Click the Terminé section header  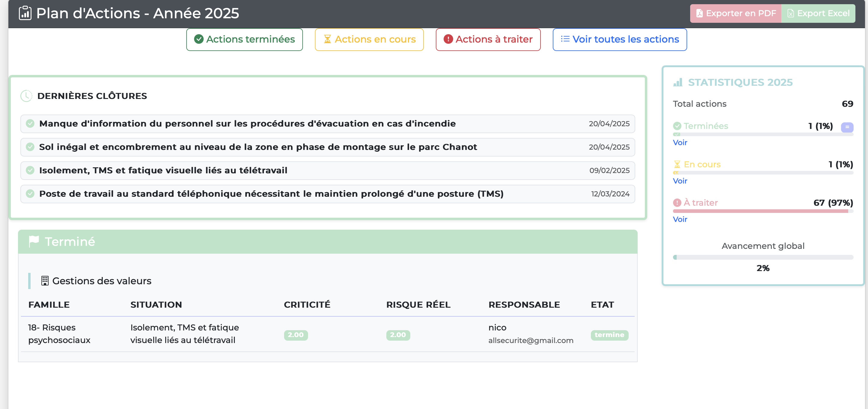tap(328, 242)
